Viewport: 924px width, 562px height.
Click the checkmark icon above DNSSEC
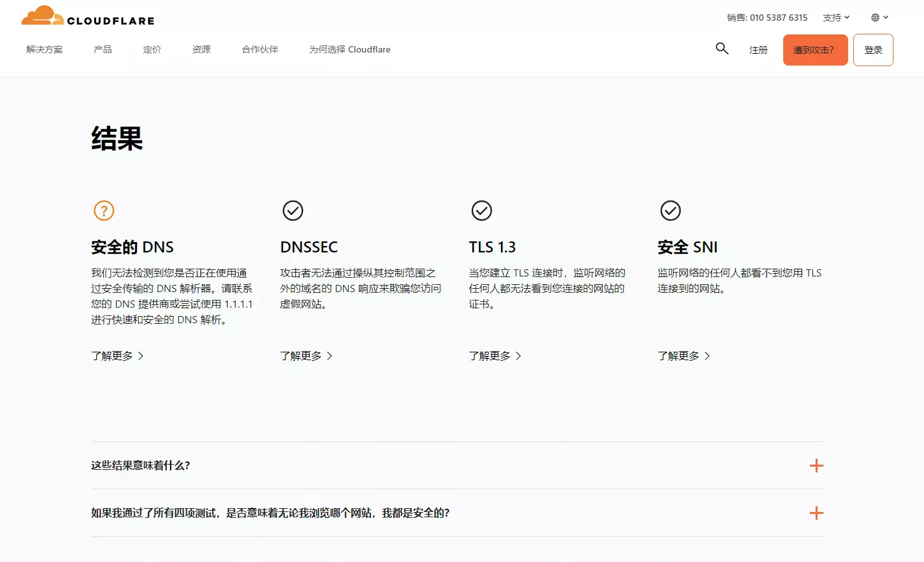click(293, 210)
